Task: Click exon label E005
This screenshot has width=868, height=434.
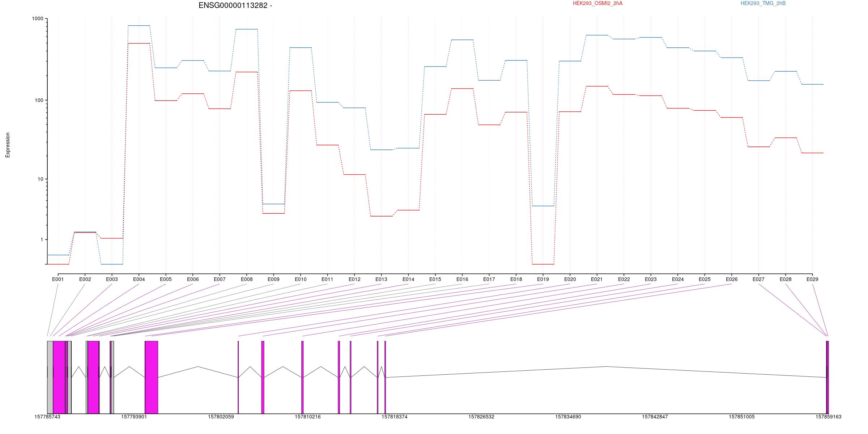Action: (x=166, y=279)
